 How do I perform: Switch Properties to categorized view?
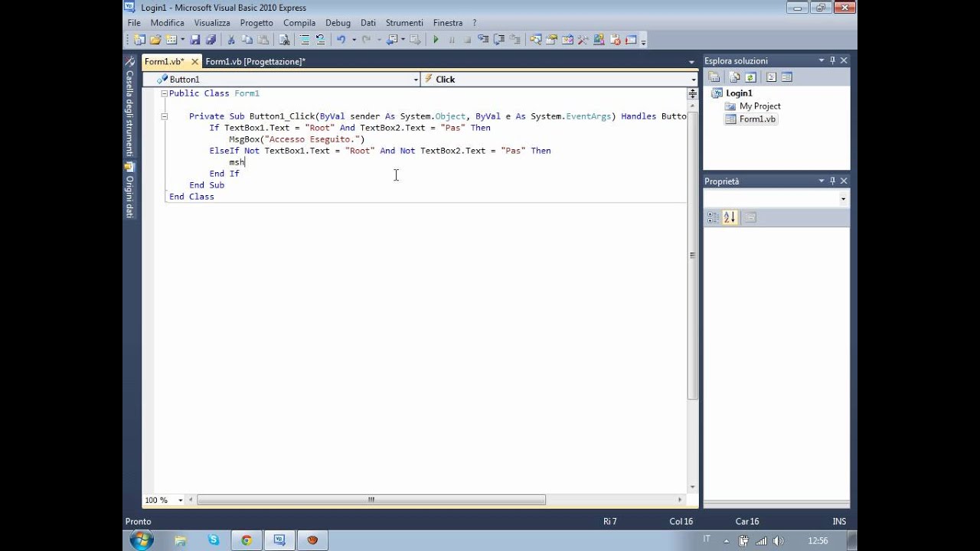pyautogui.click(x=713, y=217)
